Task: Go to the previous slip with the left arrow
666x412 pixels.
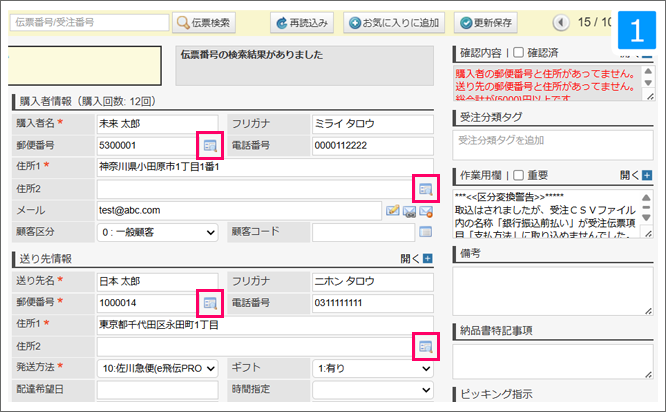Action: click(559, 22)
